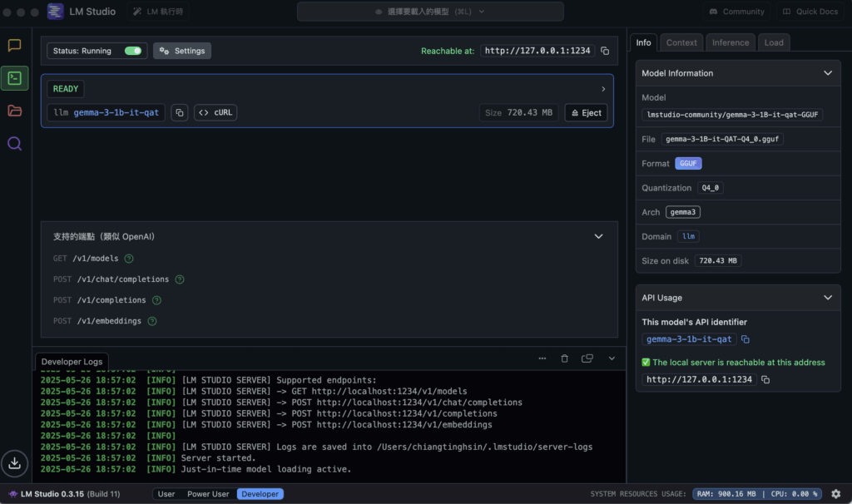Open the Community link
Image resolution: width=852 pixels, height=504 pixels.
[736, 12]
